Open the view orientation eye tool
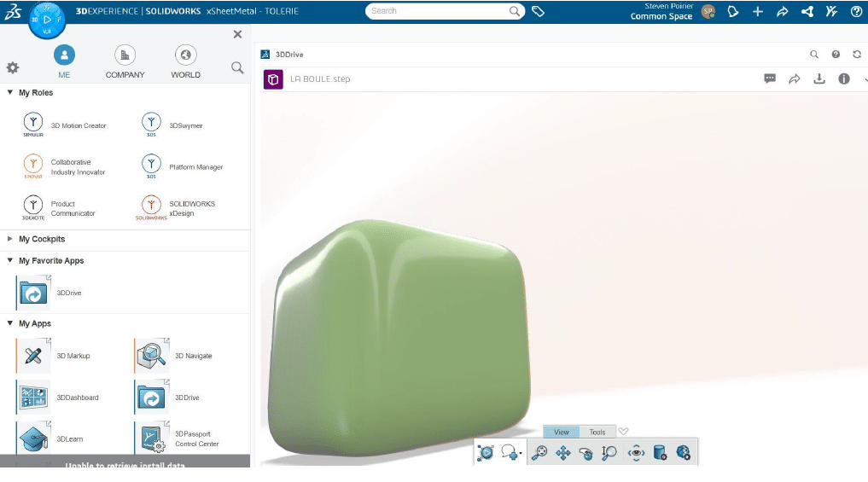The width and height of the screenshot is (868, 482). pyautogui.click(x=636, y=453)
